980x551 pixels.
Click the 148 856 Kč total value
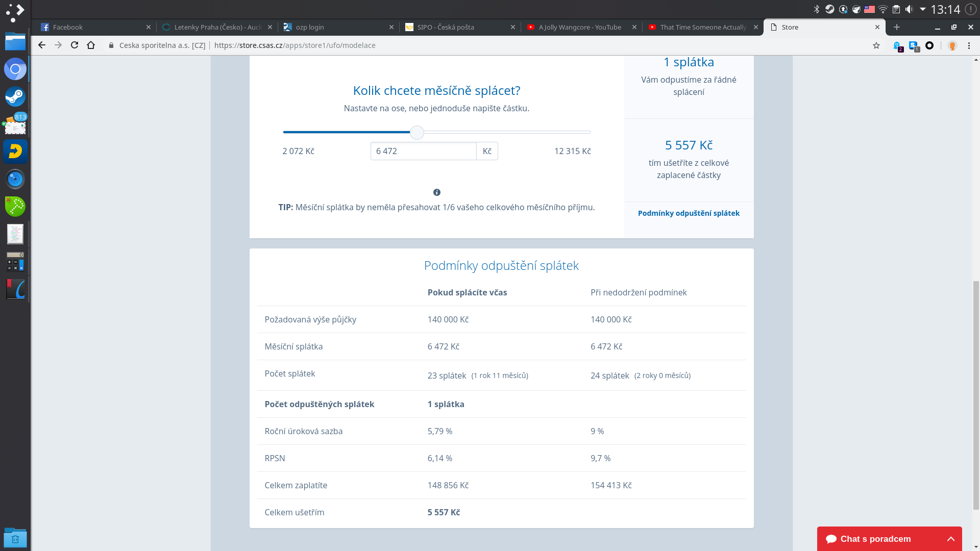click(x=448, y=485)
